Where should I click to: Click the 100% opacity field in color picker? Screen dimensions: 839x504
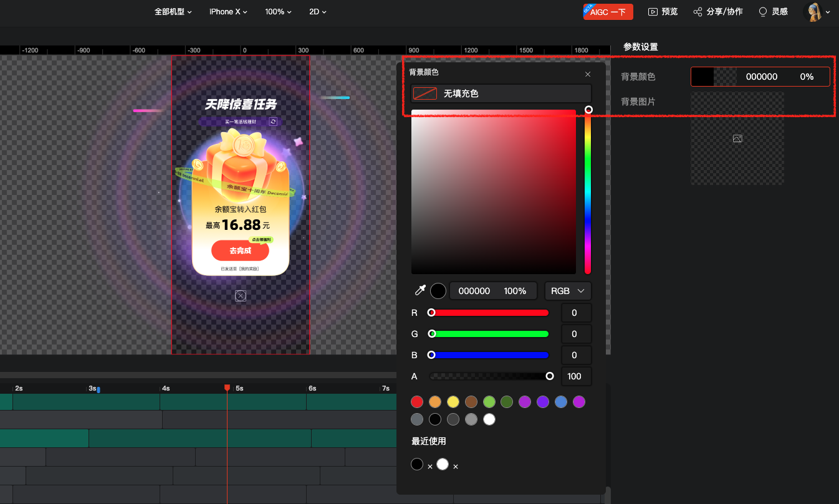point(515,291)
